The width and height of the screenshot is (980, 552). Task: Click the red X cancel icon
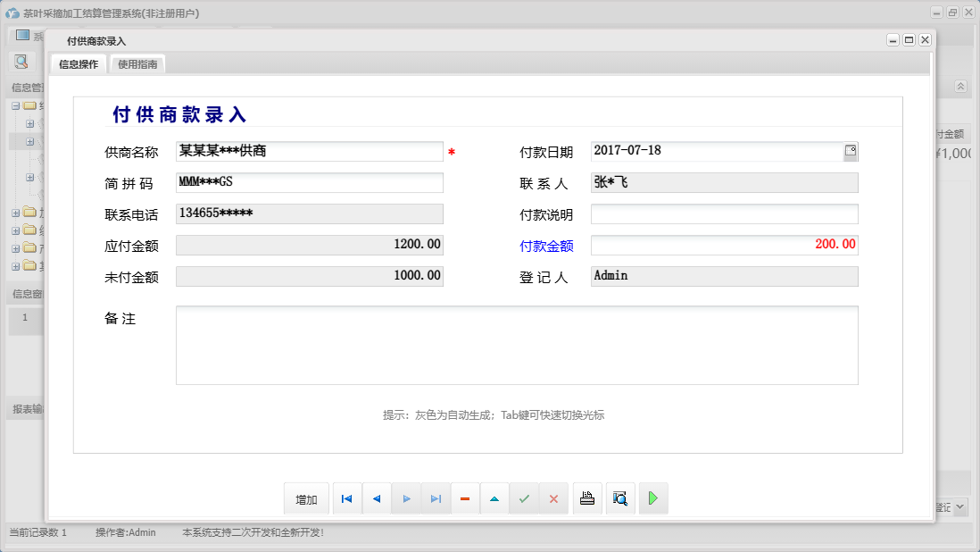point(553,498)
